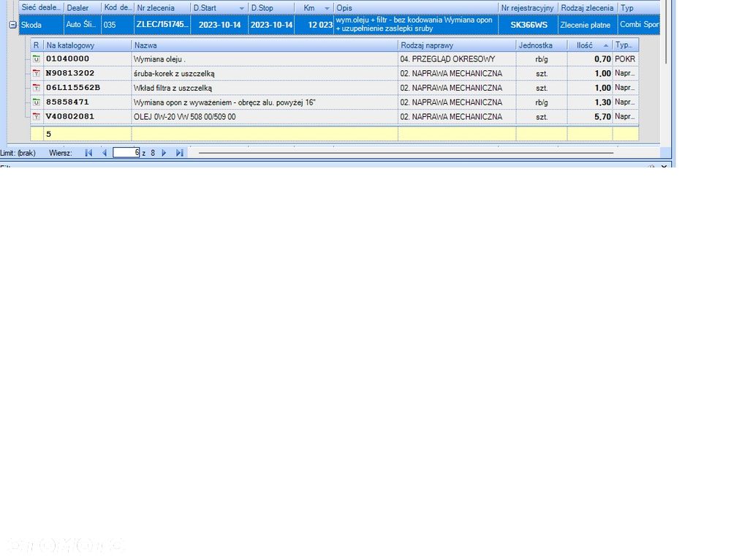Toggle Ilość column sort arrow
The width and height of the screenshot is (731, 560).
coord(605,45)
